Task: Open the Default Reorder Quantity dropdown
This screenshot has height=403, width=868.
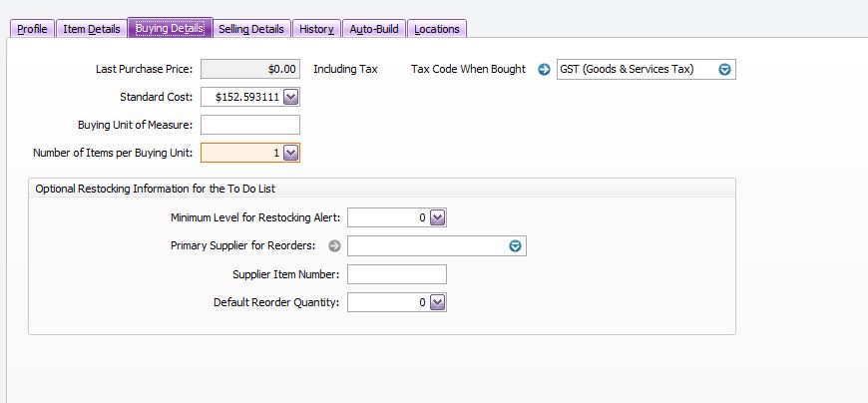Action: pyautogui.click(x=437, y=303)
